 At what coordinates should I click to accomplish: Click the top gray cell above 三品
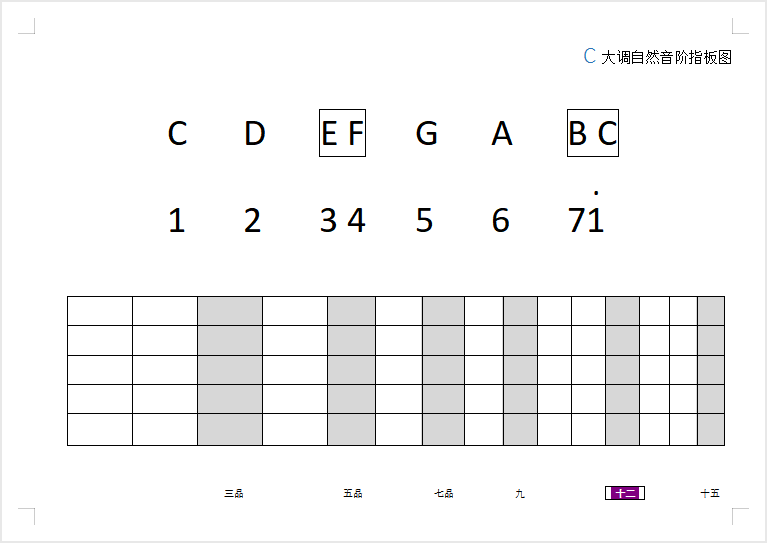230,311
